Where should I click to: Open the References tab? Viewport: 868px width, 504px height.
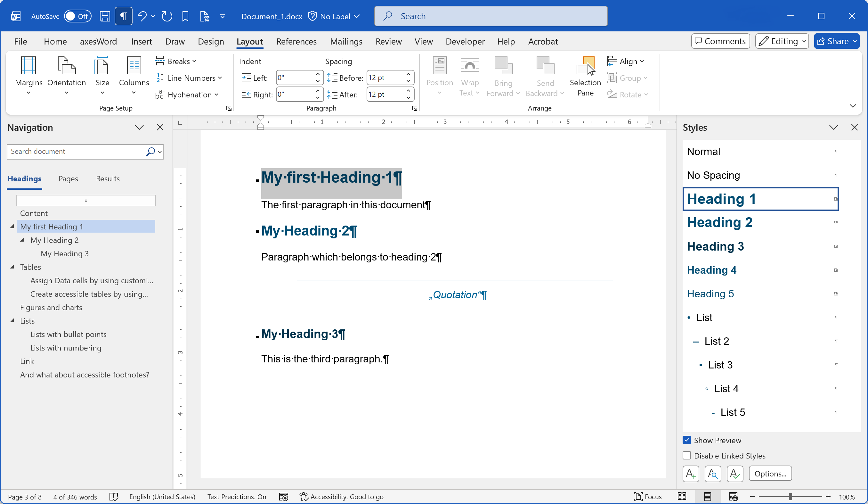[x=296, y=41]
